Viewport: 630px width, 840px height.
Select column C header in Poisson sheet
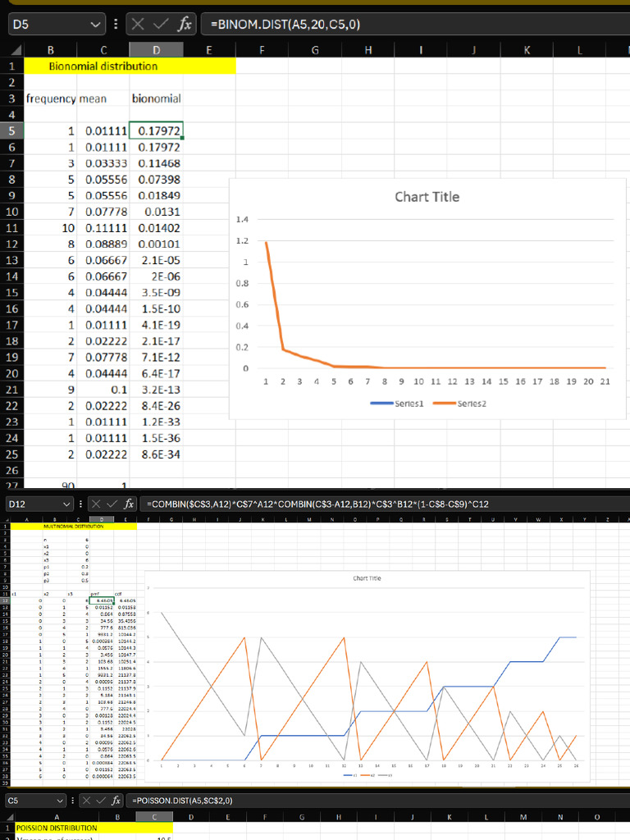[x=154, y=817]
